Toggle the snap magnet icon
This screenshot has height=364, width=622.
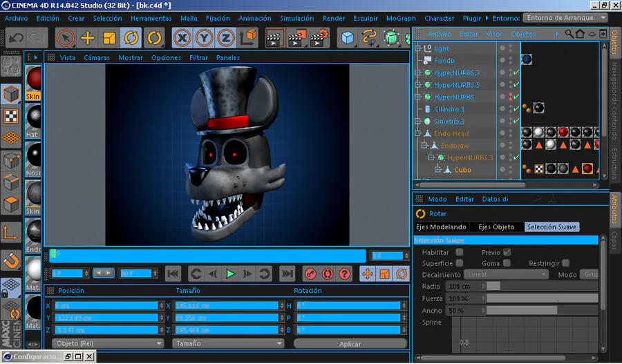point(11,261)
